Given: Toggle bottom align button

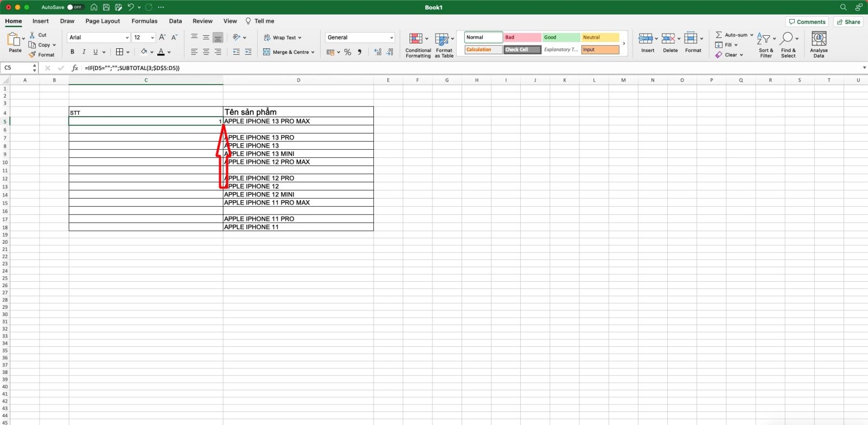Looking at the screenshot, I should (x=218, y=37).
